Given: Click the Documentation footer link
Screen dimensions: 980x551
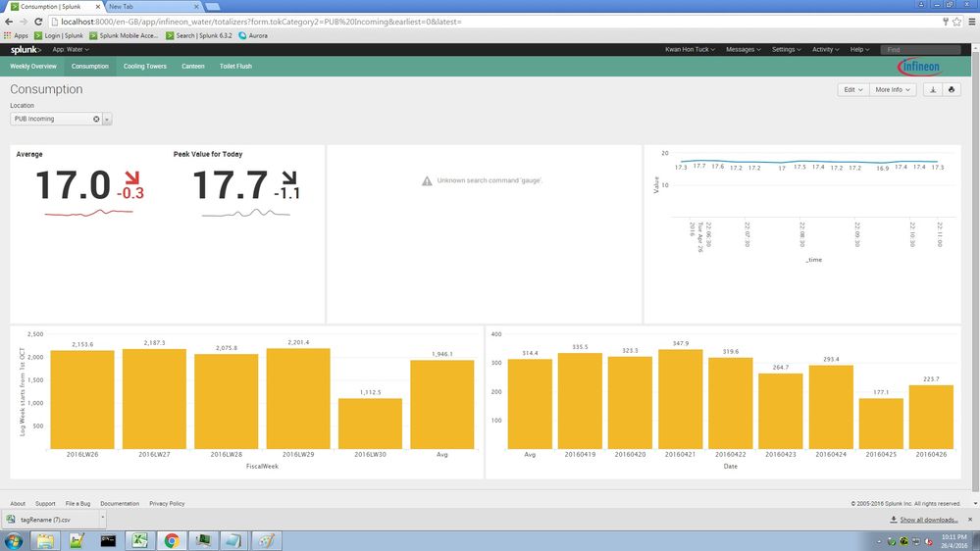Looking at the screenshot, I should click(120, 503).
